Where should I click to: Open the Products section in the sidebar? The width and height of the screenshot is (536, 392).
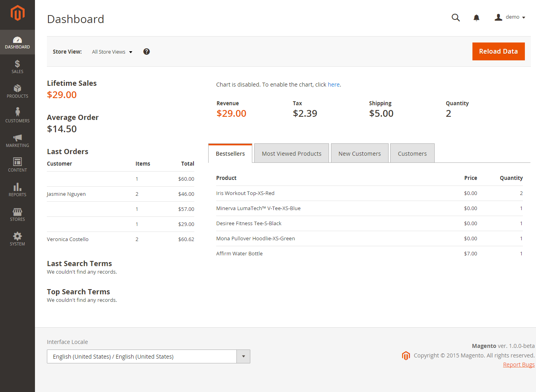click(17, 91)
